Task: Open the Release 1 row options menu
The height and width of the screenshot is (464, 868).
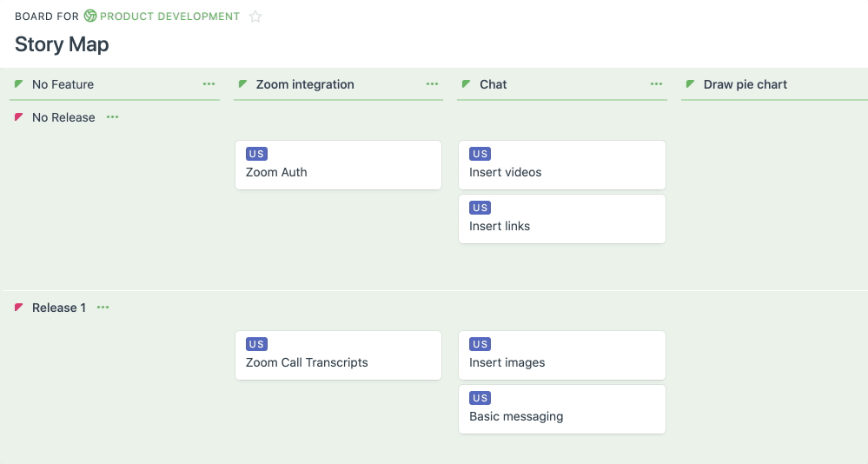Action: pyautogui.click(x=103, y=308)
